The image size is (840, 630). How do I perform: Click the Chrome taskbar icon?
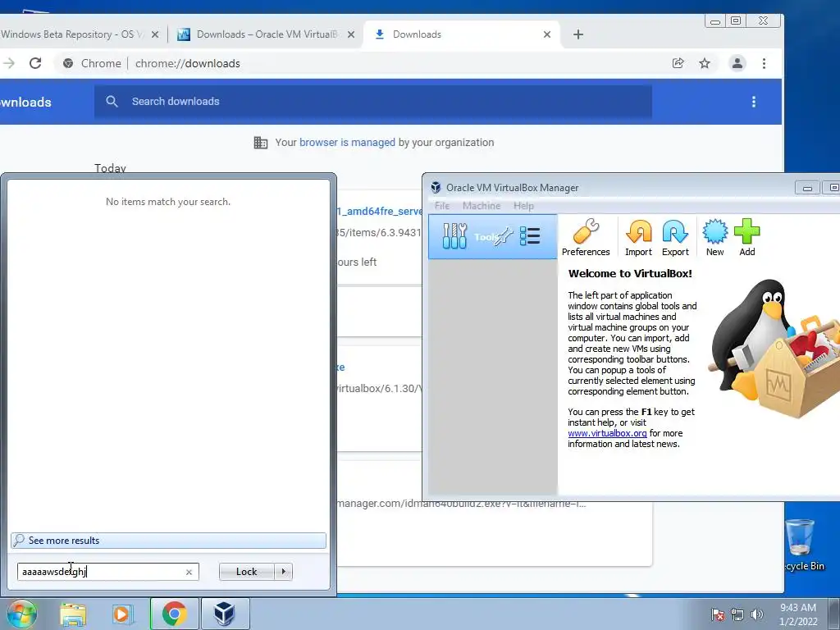(x=174, y=614)
